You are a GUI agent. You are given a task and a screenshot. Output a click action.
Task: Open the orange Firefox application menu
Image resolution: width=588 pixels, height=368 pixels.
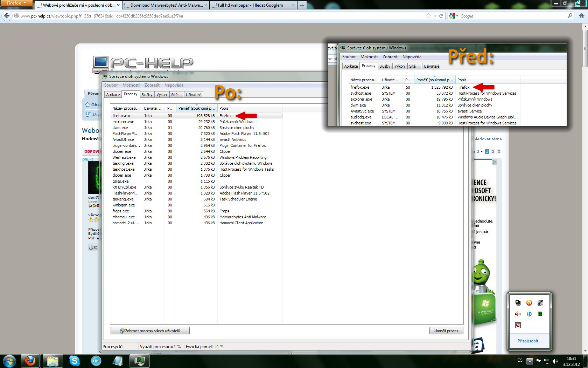(x=16, y=3)
